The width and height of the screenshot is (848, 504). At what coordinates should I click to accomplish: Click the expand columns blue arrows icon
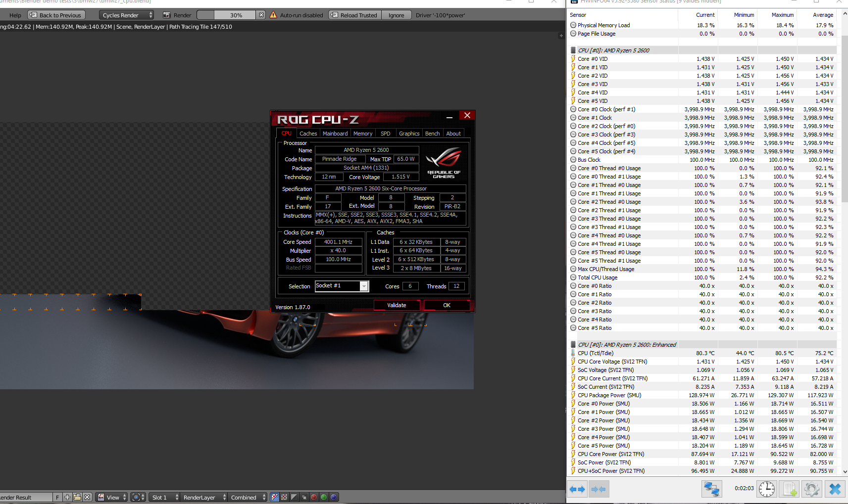[x=577, y=489]
